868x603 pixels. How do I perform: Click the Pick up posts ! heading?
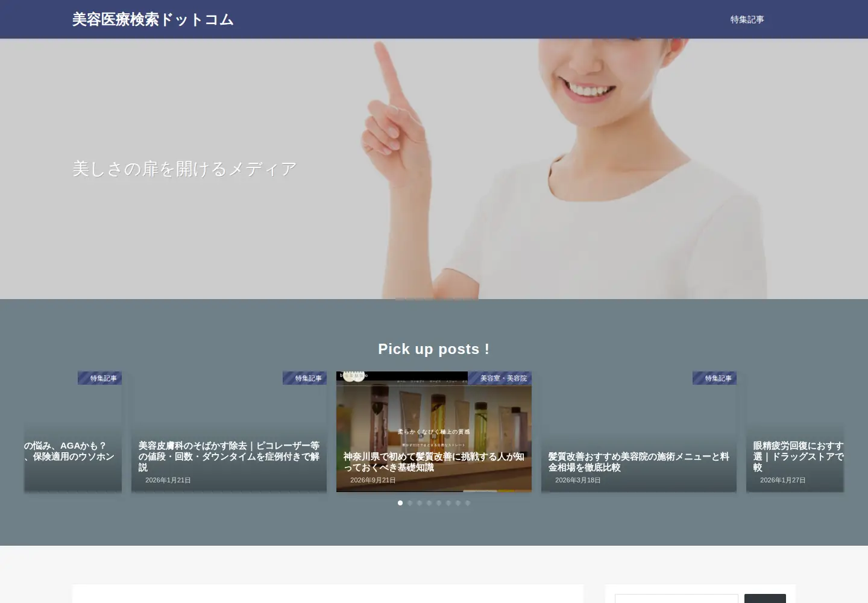[x=434, y=349]
